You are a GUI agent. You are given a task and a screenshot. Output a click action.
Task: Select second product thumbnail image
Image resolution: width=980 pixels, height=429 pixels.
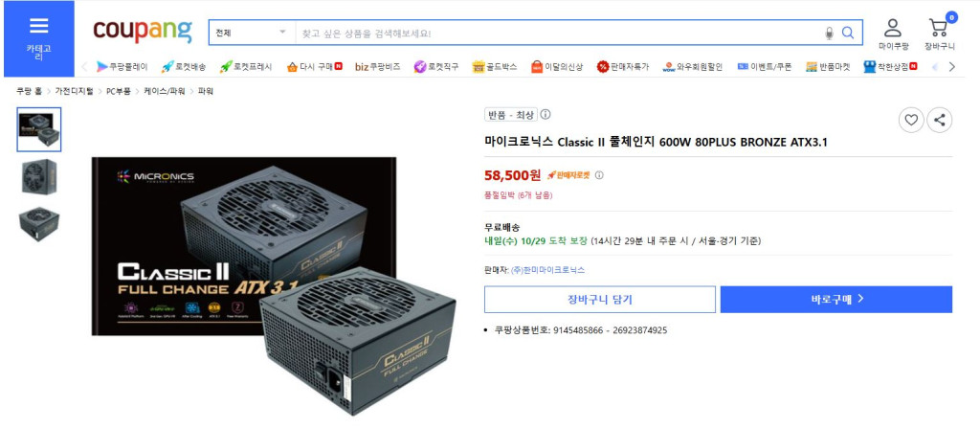[38, 177]
